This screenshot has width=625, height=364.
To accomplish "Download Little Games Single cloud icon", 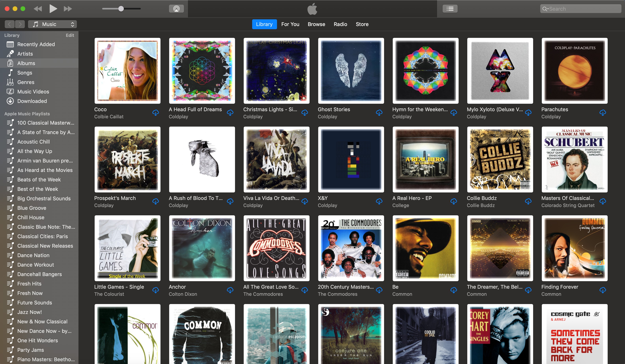I will click(156, 290).
